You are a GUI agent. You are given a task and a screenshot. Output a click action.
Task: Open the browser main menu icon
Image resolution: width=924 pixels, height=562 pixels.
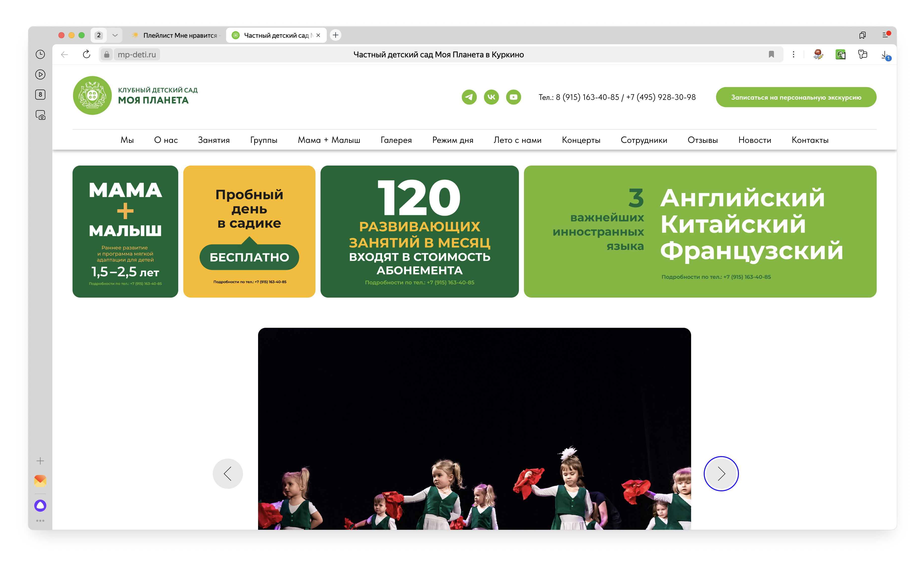(x=886, y=34)
